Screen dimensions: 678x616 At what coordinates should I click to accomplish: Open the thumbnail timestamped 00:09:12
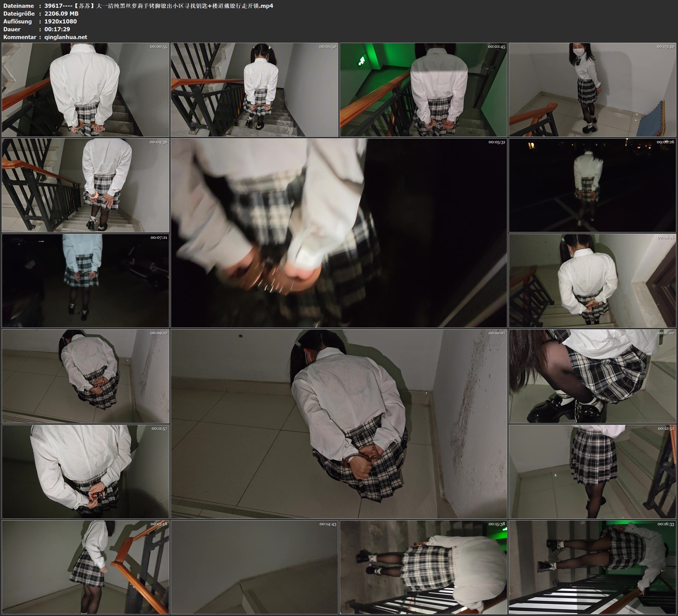point(85,376)
